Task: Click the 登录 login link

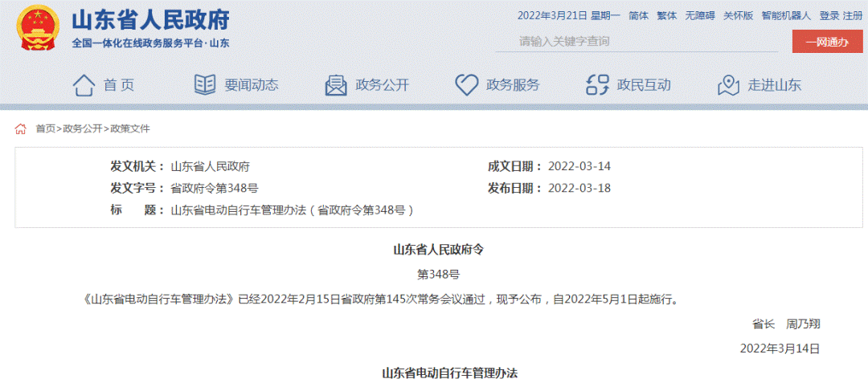Action: (x=829, y=15)
